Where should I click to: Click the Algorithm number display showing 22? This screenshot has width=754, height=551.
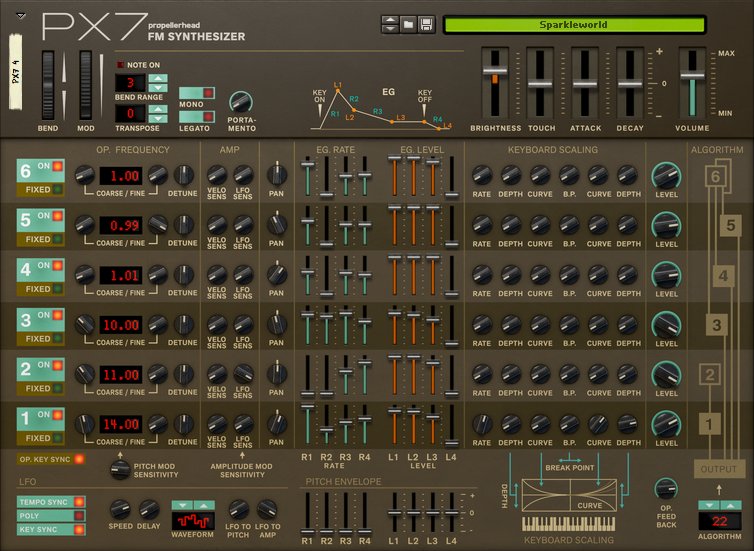point(720,521)
